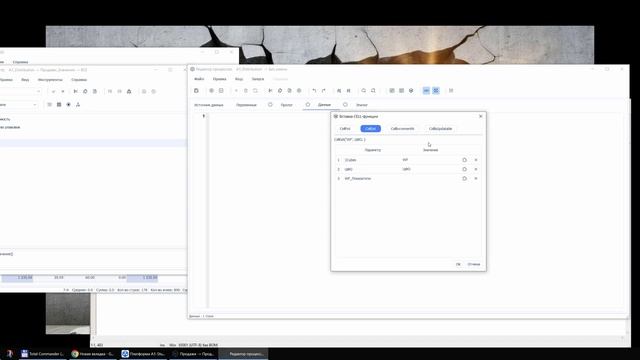Open the Файл menu in the process editor
Viewport: 640px width, 360px height.
coord(199,79)
